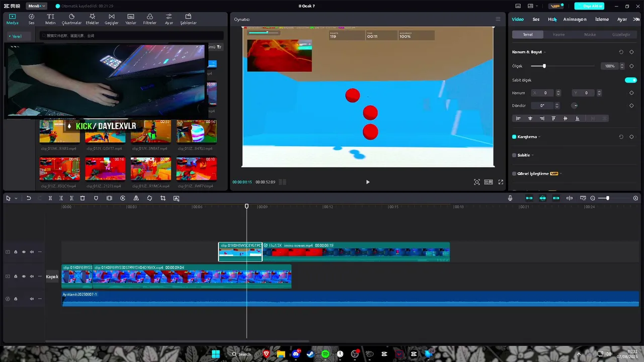Screen dimensions: 644x362
Task: Click the mirror flip icon
Action: click(136, 198)
